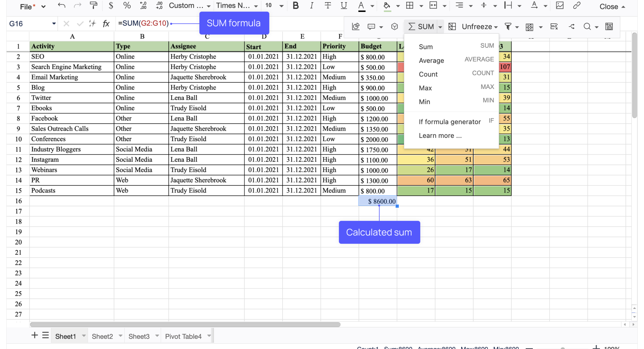Insert image icon in toolbar
The height and width of the screenshot is (349, 644).
pyautogui.click(x=559, y=6)
